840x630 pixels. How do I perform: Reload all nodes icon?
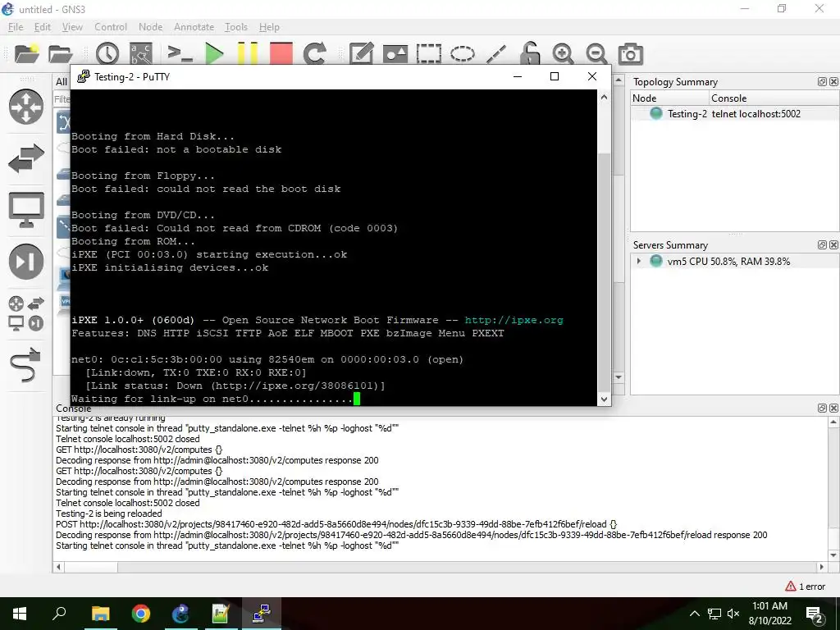click(x=314, y=53)
